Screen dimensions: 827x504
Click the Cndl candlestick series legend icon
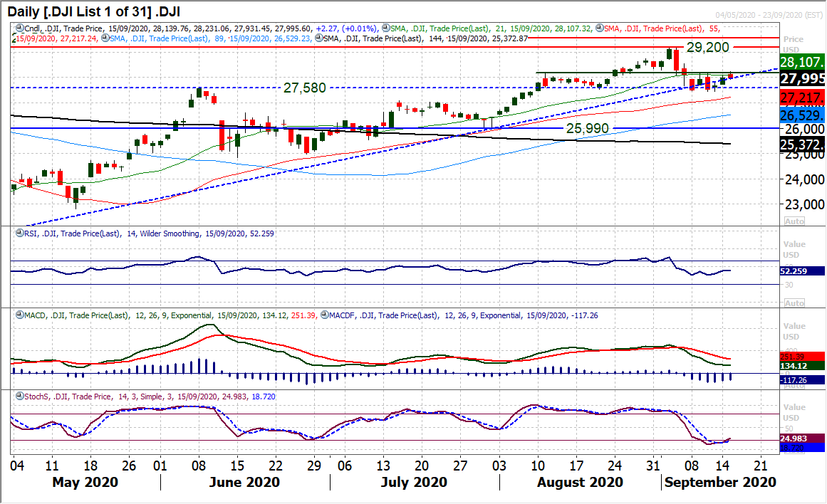tap(19, 28)
